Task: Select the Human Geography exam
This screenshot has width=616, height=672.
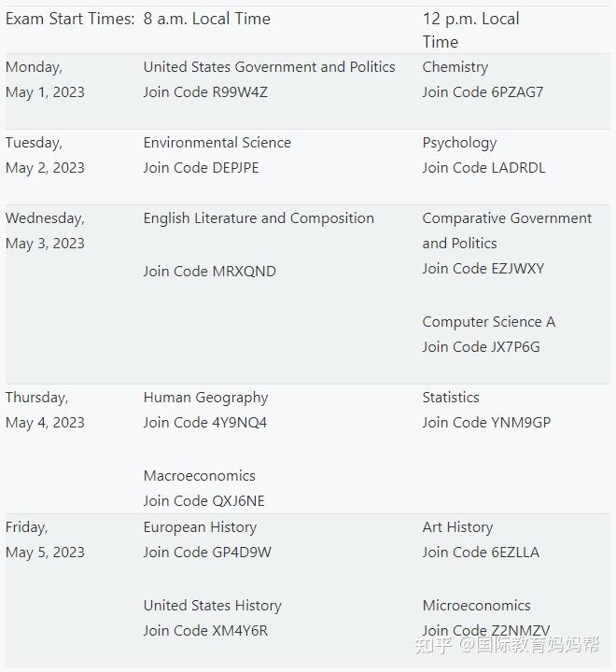Action: (x=205, y=398)
